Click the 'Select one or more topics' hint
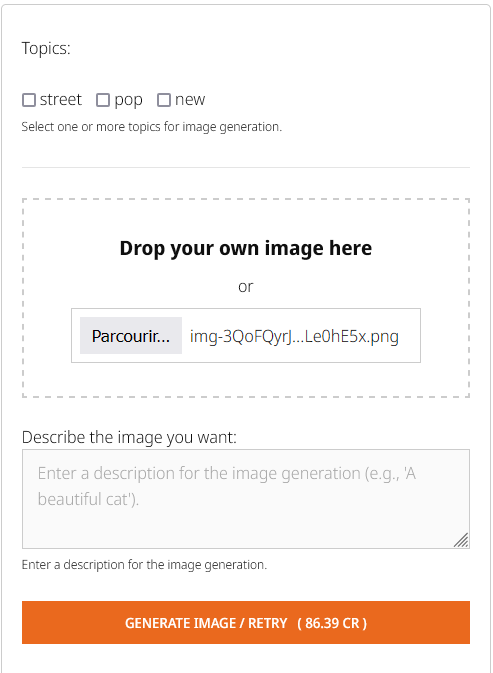 point(152,127)
